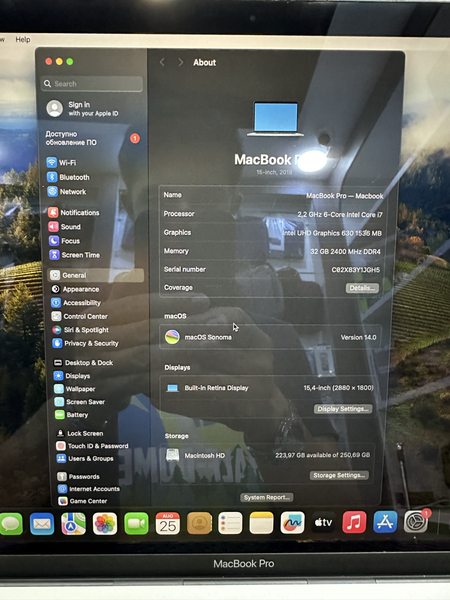Image resolution: width=450 pixels, height=600 pixels.
Task: Open Focus settings in sidebar
Action: [65, 241]
